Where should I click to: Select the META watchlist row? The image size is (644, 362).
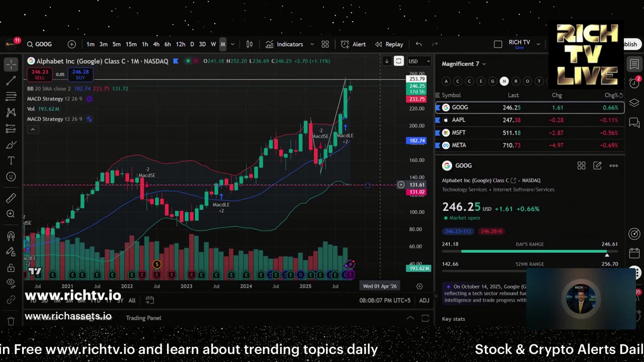[x=530, y=145]
